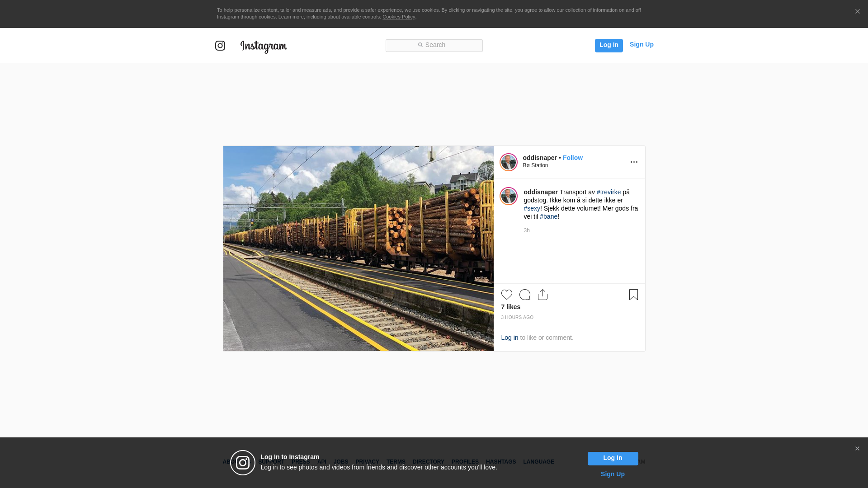Click the 3 HOURS AGO timestamp
The width and height of the screenshot is (868, 488).
[517, 318]
